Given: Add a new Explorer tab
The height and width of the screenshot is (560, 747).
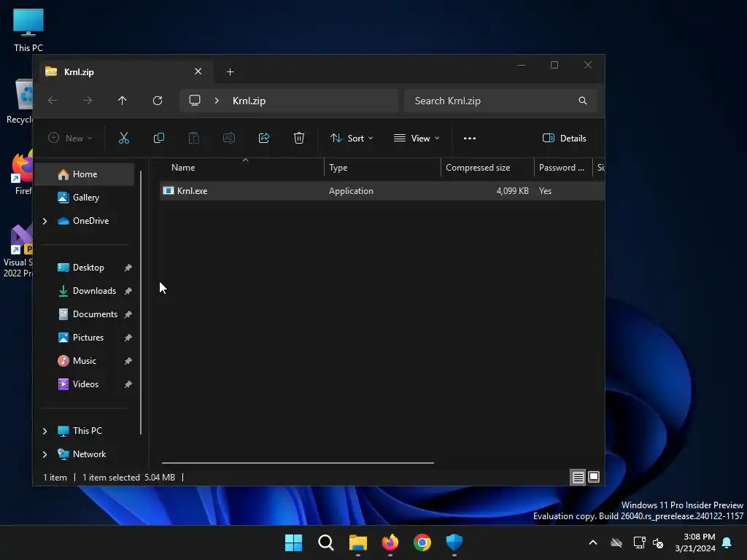Looking at the screenshot, I should click(230, 72).
